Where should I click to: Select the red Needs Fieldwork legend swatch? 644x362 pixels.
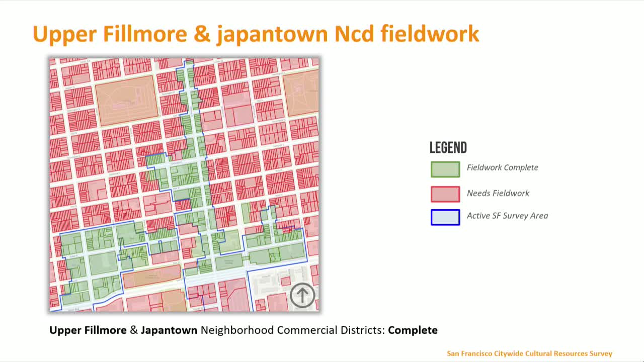[x=445, y=194]
